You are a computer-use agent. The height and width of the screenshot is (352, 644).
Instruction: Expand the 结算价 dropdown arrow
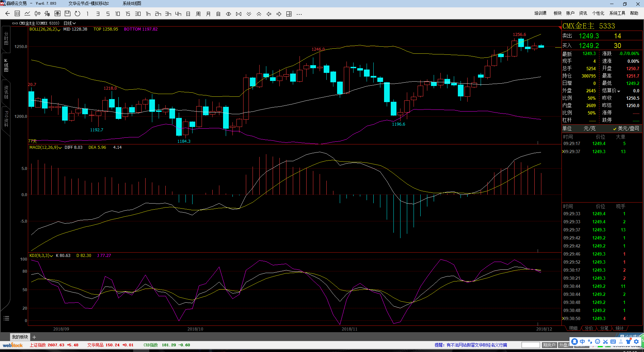tap(619, 91)
